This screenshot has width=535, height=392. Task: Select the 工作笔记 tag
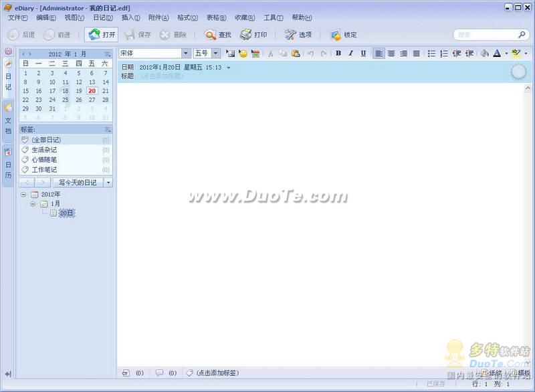point(66,169)
